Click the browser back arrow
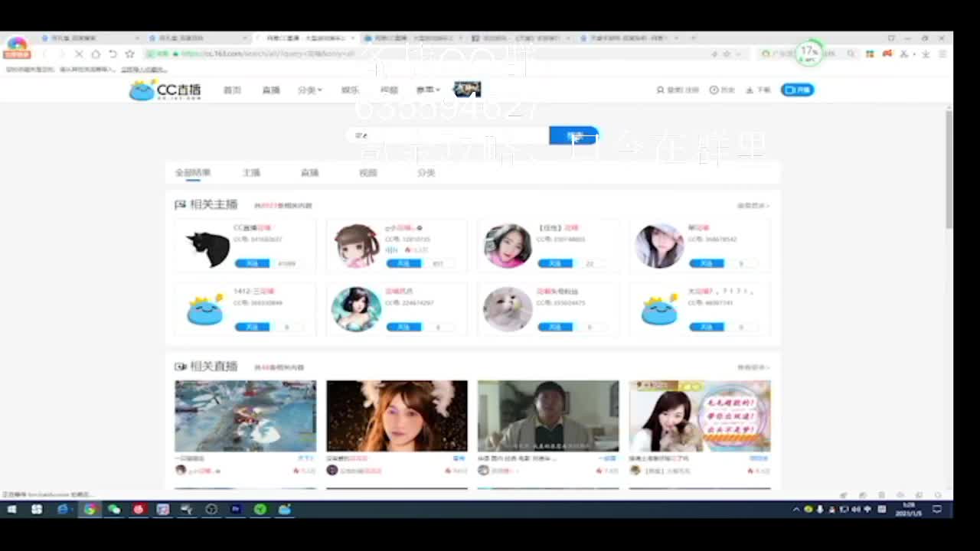 [44, 54]
